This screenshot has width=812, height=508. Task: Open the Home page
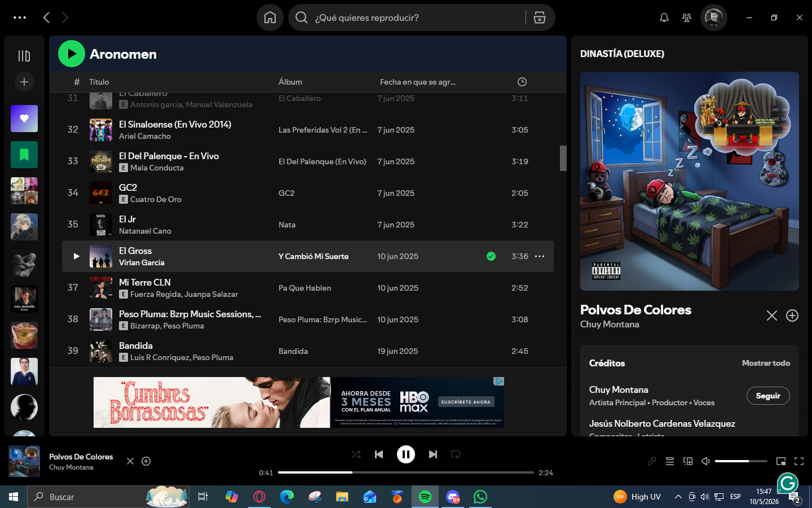pyautogui.click(x=270, y=17)
